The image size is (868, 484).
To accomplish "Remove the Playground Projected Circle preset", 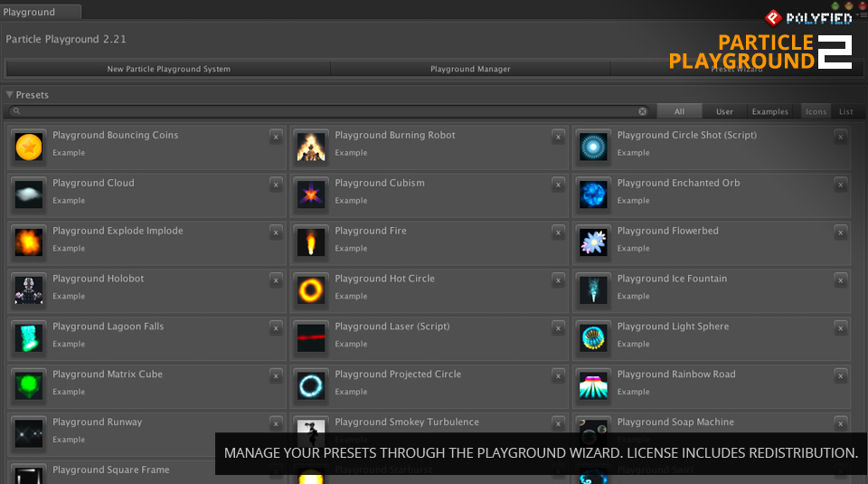I will [x=558, y=375].
